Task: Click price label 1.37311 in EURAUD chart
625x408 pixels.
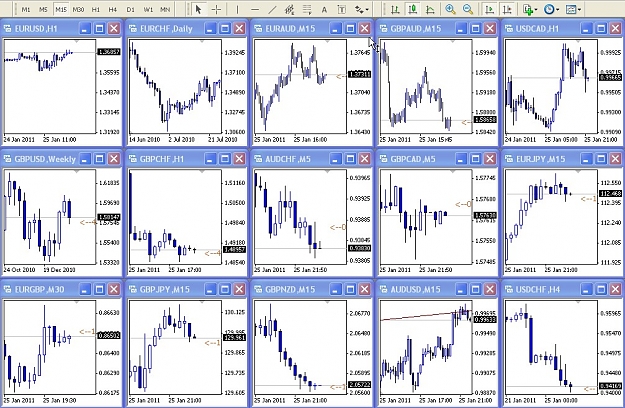Action: click(360, 75)
